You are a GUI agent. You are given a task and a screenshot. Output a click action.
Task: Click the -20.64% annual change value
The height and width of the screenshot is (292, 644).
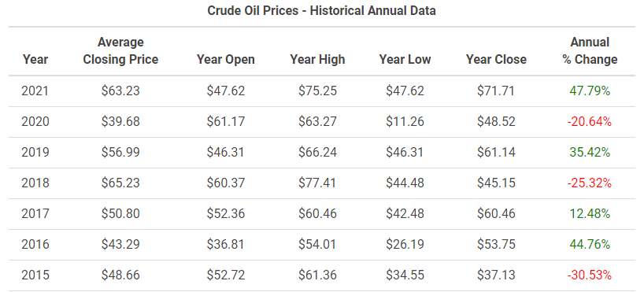coord(590,121)
